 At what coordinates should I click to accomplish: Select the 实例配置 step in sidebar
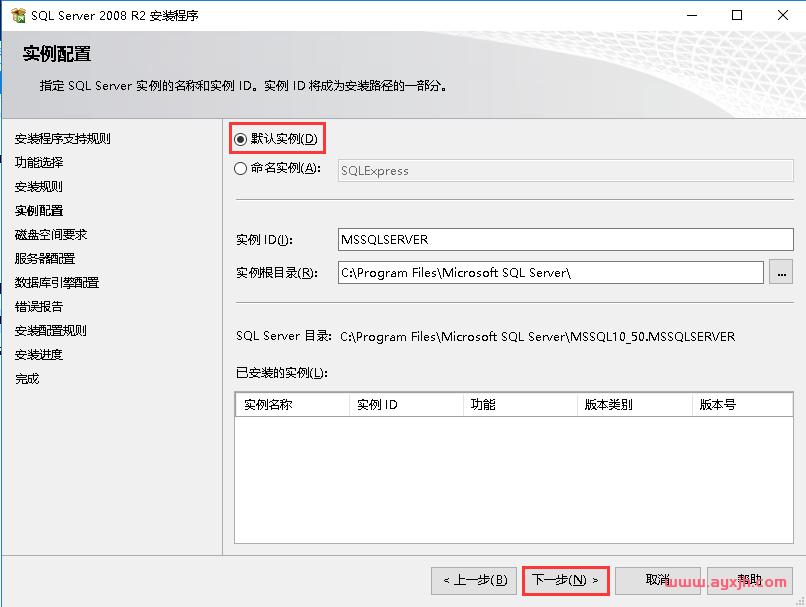click(39, 211)
